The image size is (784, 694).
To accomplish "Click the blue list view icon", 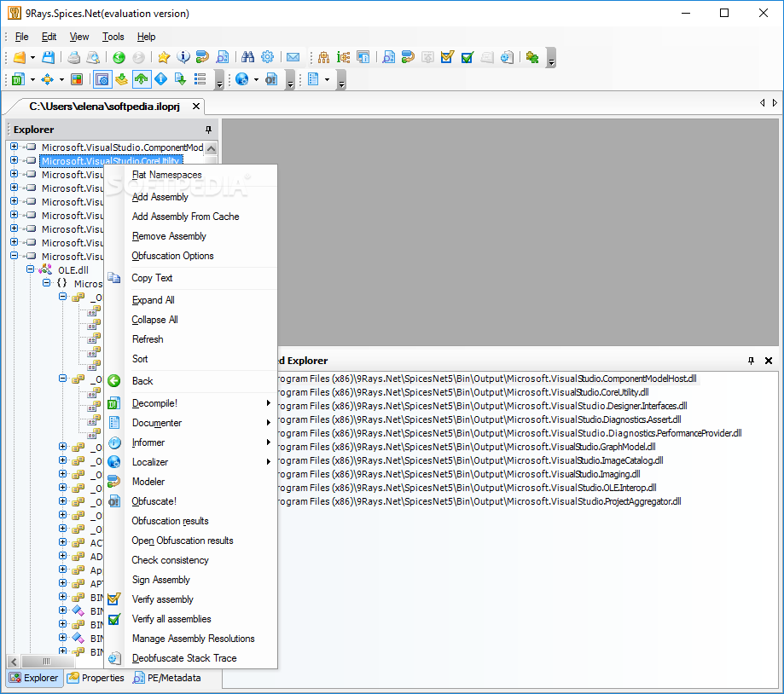I will click(200, 79).
